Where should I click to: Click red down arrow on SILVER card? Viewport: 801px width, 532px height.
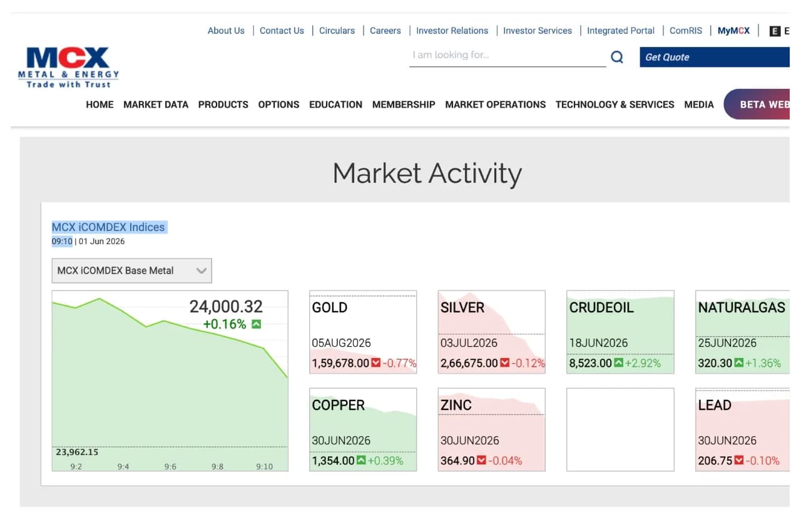pos(504,363)
